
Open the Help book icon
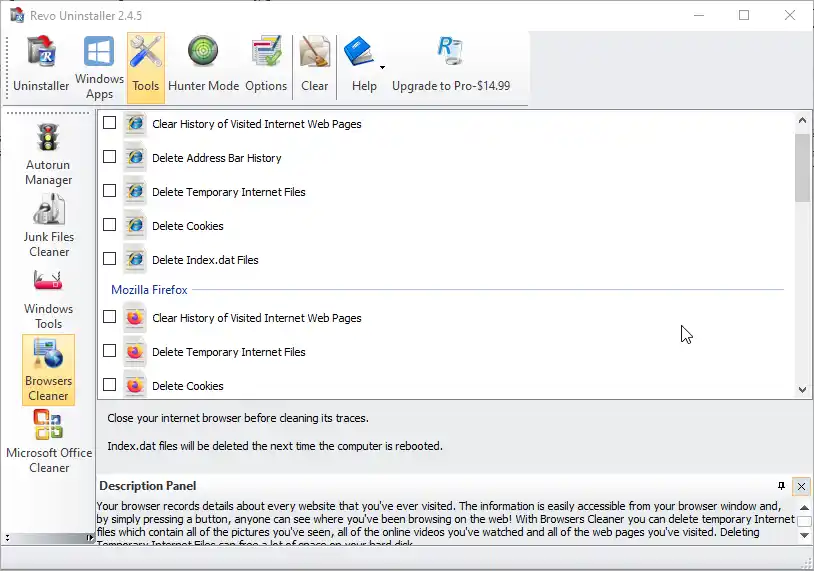click(x=359, y=52)
